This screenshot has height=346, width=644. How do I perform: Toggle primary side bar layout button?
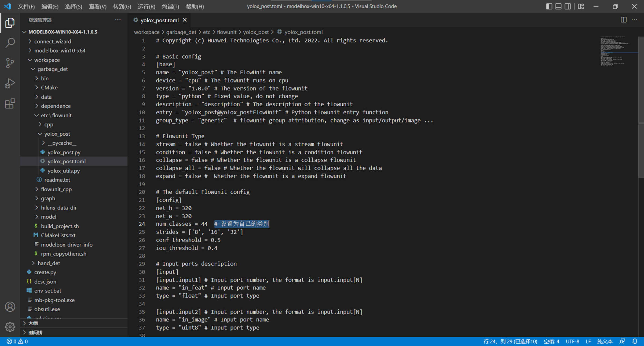pos(549,6)
